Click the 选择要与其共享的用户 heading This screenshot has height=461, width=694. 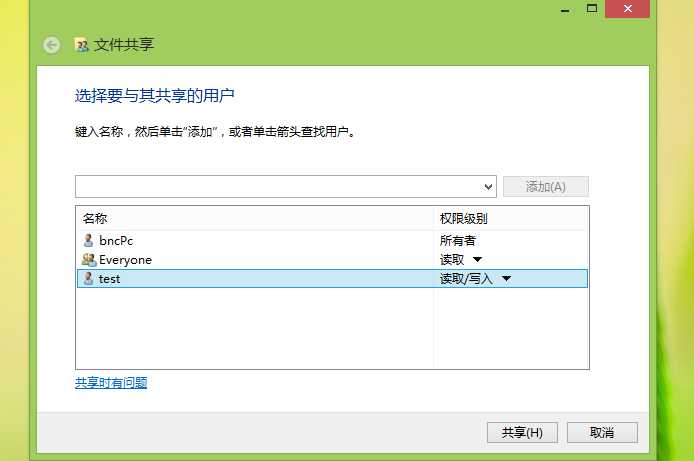click(x=154, y=96)
